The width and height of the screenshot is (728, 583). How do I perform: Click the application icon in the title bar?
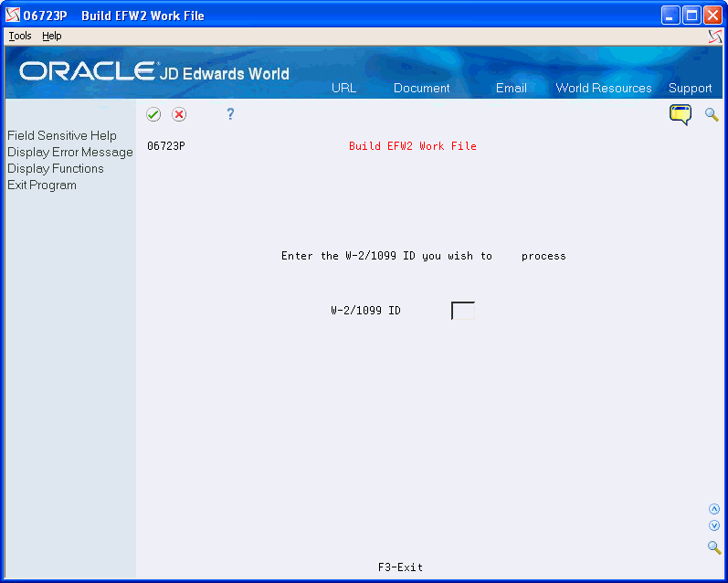pyautogui.click(x=13, y=16)
